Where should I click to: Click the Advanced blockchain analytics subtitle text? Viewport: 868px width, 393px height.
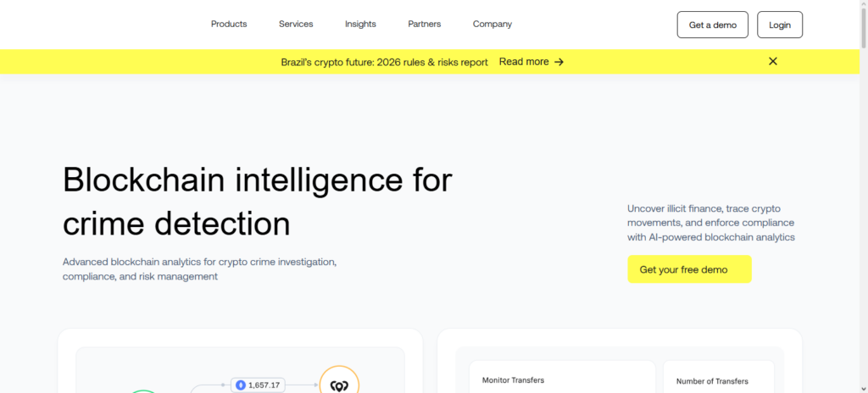tap(199, 268)
